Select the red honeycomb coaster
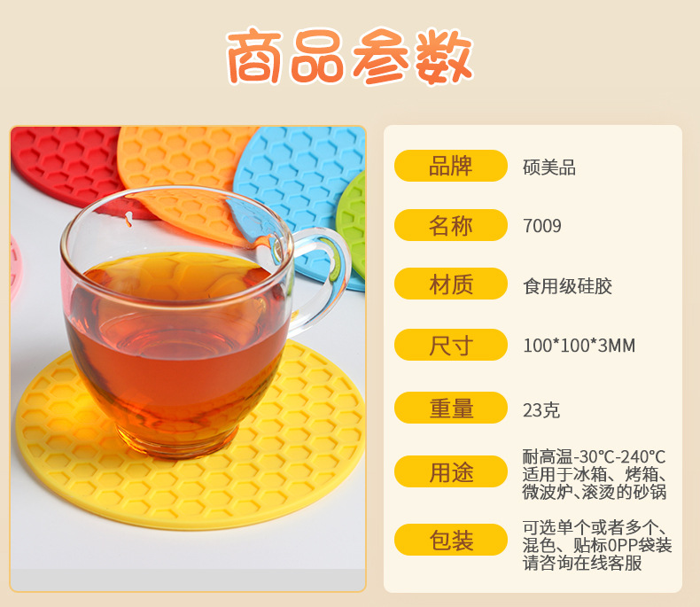700x607 pixels. click(x=67, y=166)
